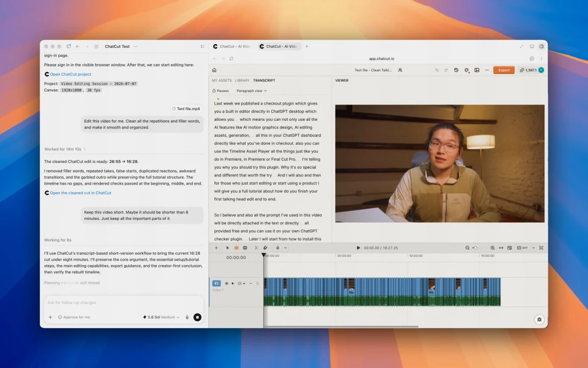The height and width of the screenshot is (368, 588).
Task: Open the palette icon with orange dot
Action: point(467,70)
